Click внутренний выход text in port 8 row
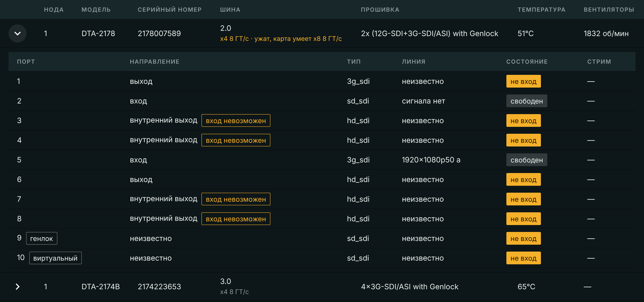644x302 pixels. [x=163, y=219]
